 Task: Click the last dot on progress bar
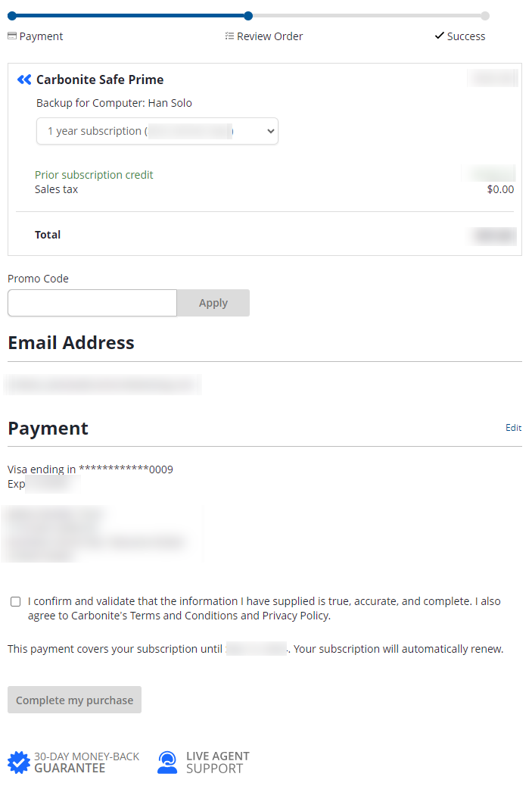pyautogui.click(x=485, y=16)
